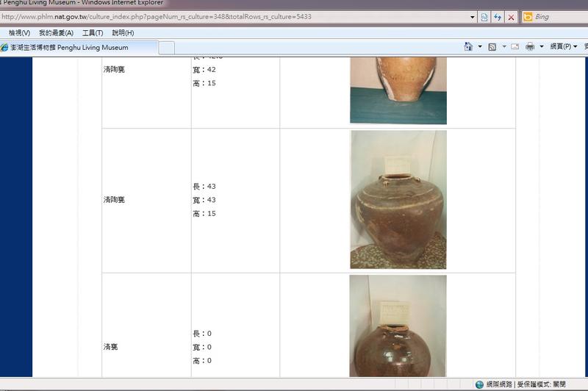Click the top orange jar photo

398,90
